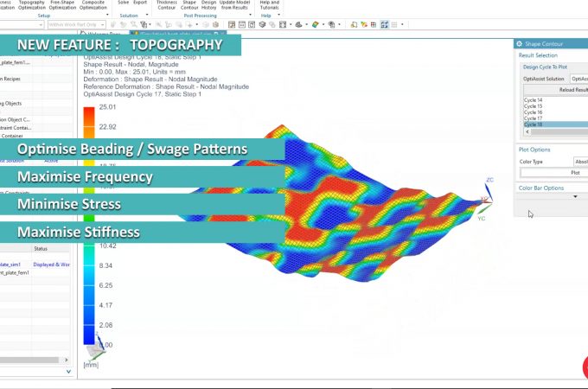Click the yellow and orange toolbar icon

pyautogui.click(x=364, y=25)
